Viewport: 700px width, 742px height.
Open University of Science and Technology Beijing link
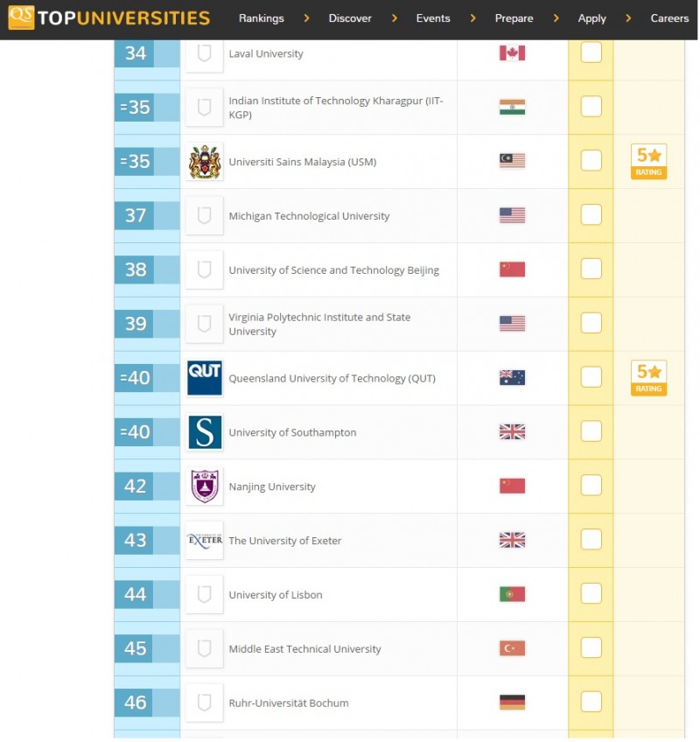pyautogui.click(x=333, y=270)
